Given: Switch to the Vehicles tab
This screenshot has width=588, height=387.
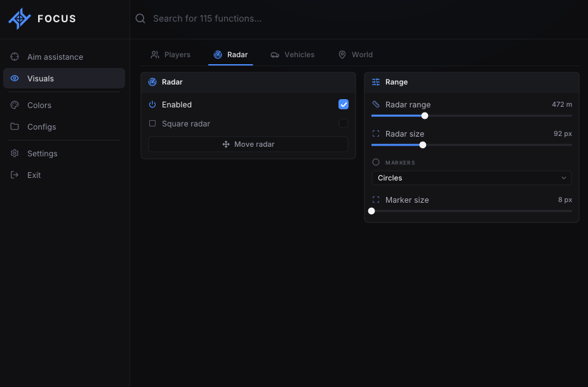Looking at the screenshot, I should (293, 55).
